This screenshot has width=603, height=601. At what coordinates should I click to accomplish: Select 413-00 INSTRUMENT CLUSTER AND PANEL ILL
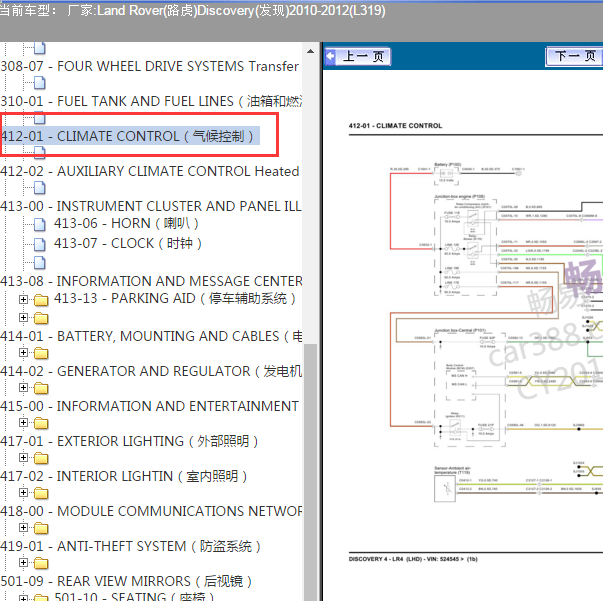[x=151, y=206]
